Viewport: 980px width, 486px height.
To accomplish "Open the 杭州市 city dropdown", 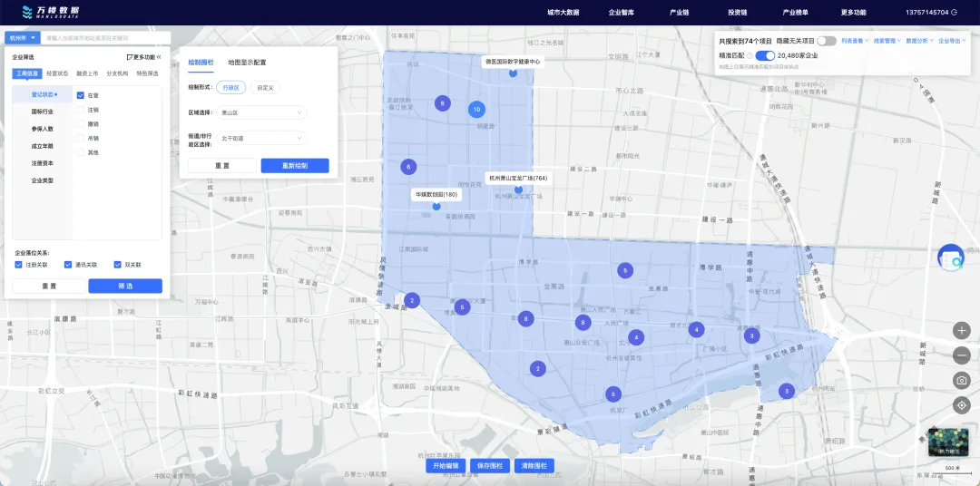I will point(23,38).
